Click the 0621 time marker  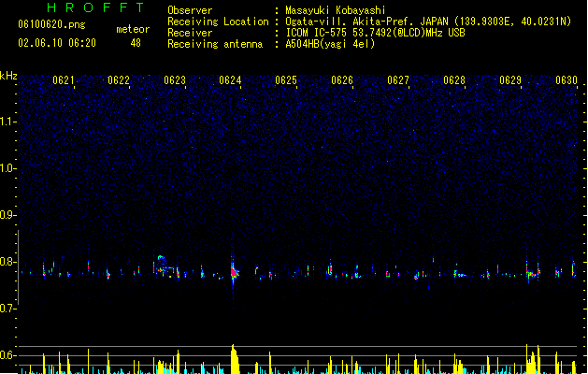[x=63, y=80]
